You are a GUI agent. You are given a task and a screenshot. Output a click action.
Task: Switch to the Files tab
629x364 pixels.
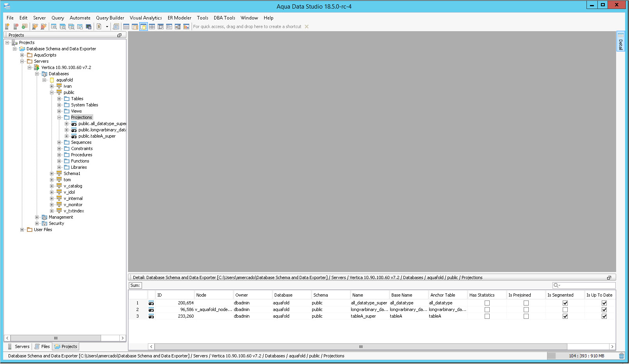click(x=42, y=346)
